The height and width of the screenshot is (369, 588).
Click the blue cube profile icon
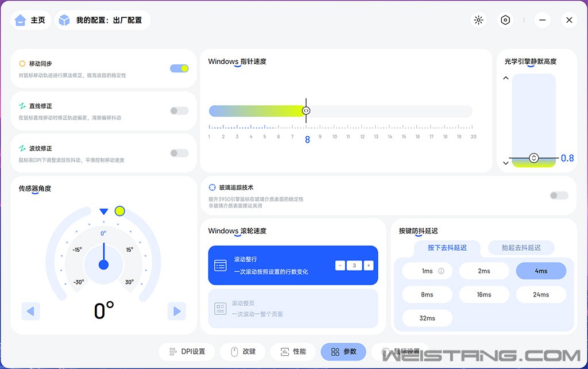(x=64, y=20)
